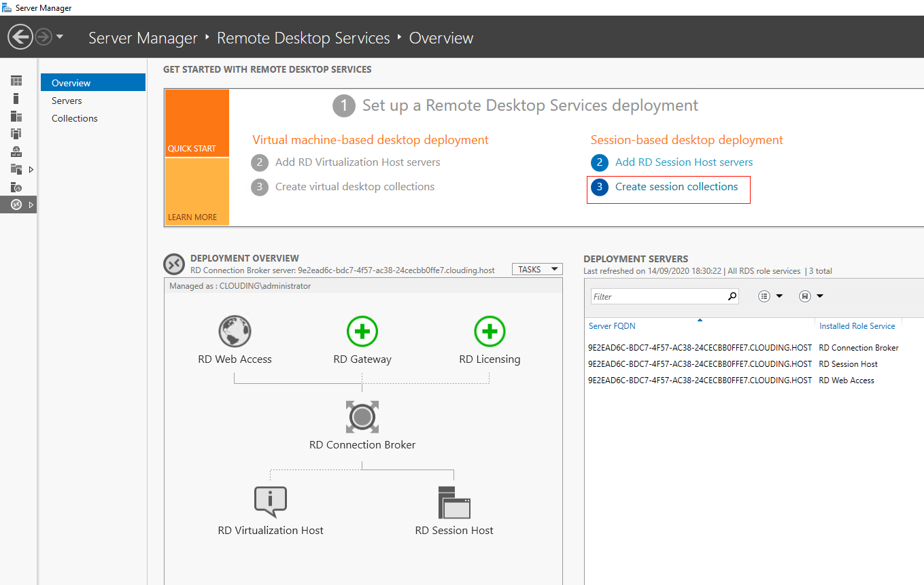Select the QUICK START tile
The image size is (924, 585).
(x=197, y=124)
